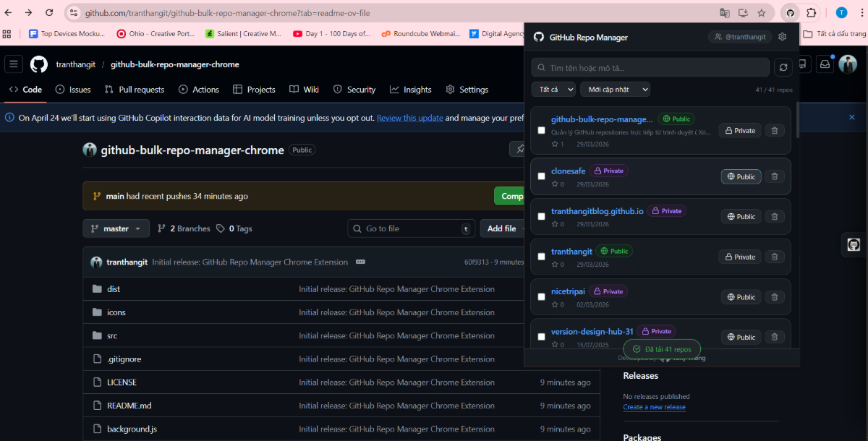The height and width of the screenshot is (441, 868).
Task: Open the GitHub user avatar menu
Action: click(x=848, y=64)
